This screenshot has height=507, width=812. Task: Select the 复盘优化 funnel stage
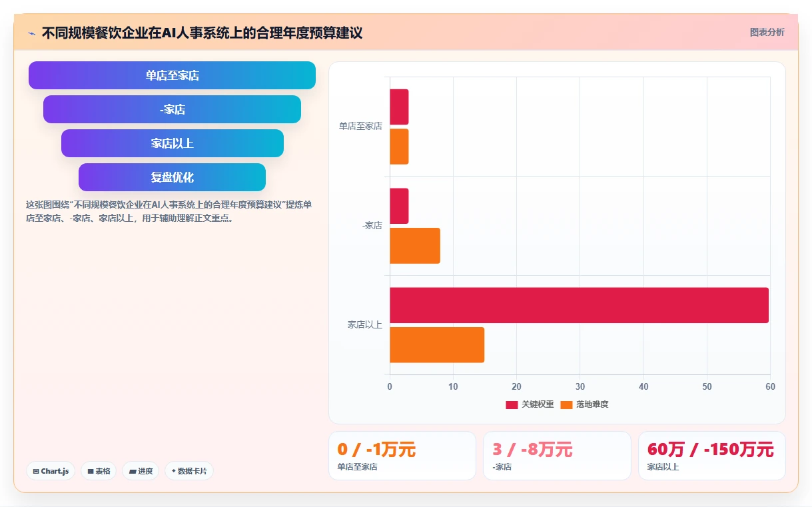(x=172, y=177)
